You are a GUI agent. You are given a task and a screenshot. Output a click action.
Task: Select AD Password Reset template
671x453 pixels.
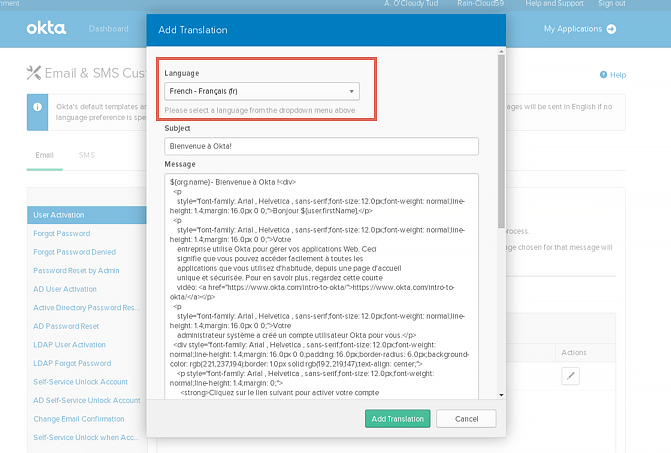[x=66, y=326]
